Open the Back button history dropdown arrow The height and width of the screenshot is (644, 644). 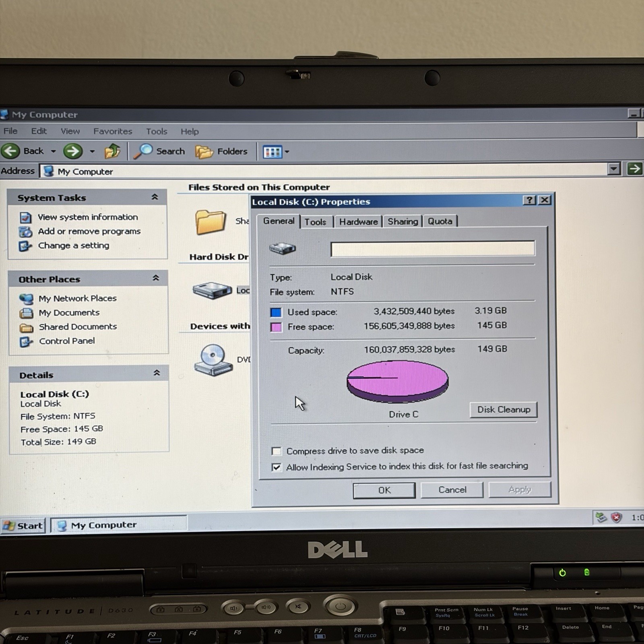[53, 151]
